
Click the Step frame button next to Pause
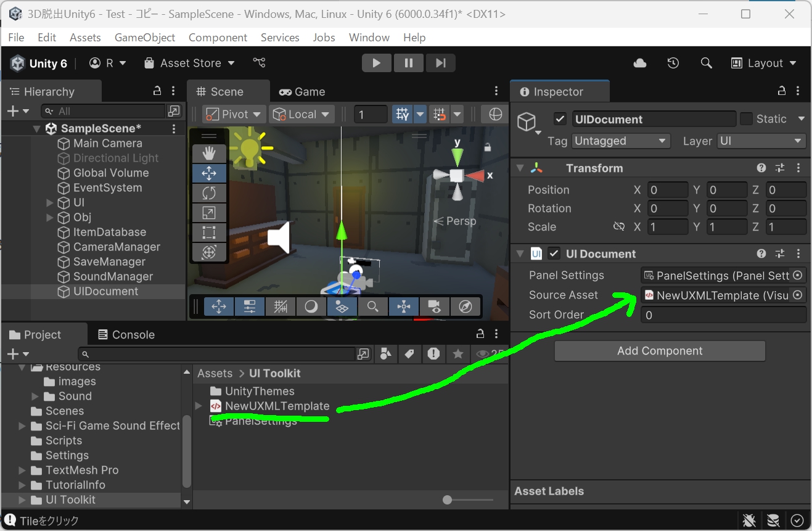pyautogui.click(x=440, y=62)
